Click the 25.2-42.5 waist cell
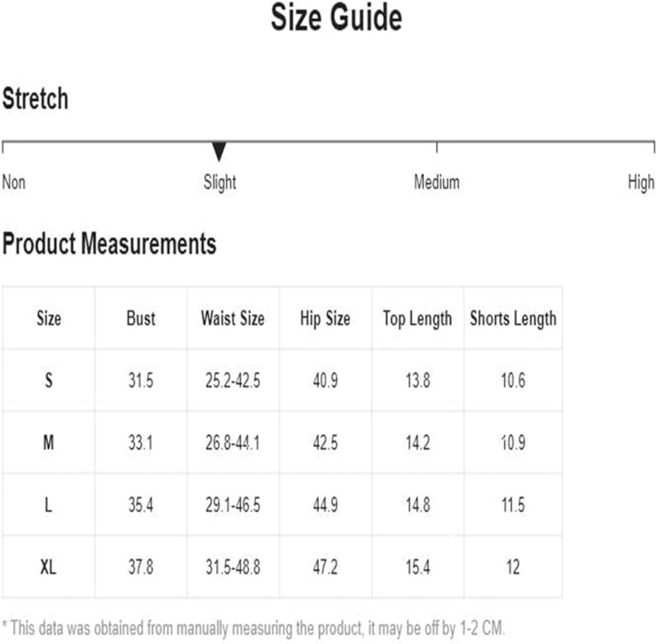 (x=233, y=381)
